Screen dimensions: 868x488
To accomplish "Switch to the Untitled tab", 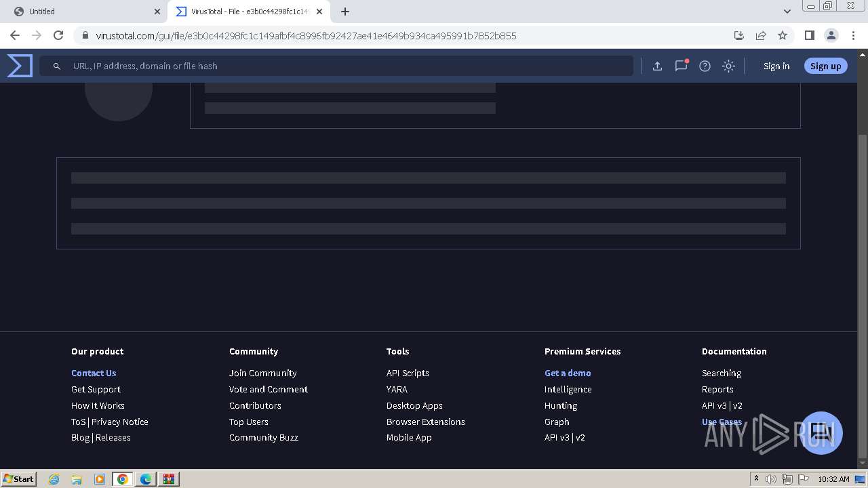I will point(84,12).
